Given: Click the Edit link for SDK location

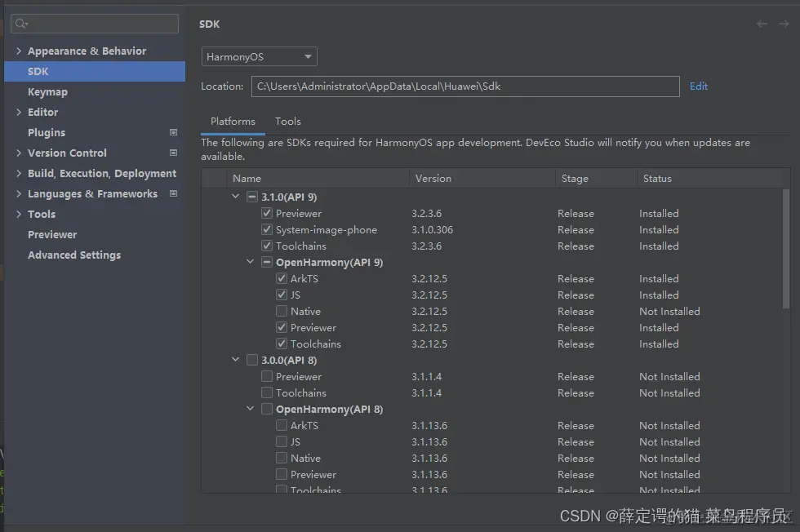Looking at the screenshot, I should pyautogui.click(x=699, y=86).
